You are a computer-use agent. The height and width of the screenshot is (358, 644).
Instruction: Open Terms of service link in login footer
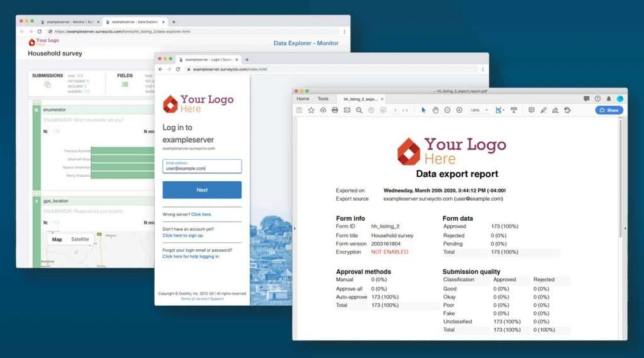pos(194,299)
